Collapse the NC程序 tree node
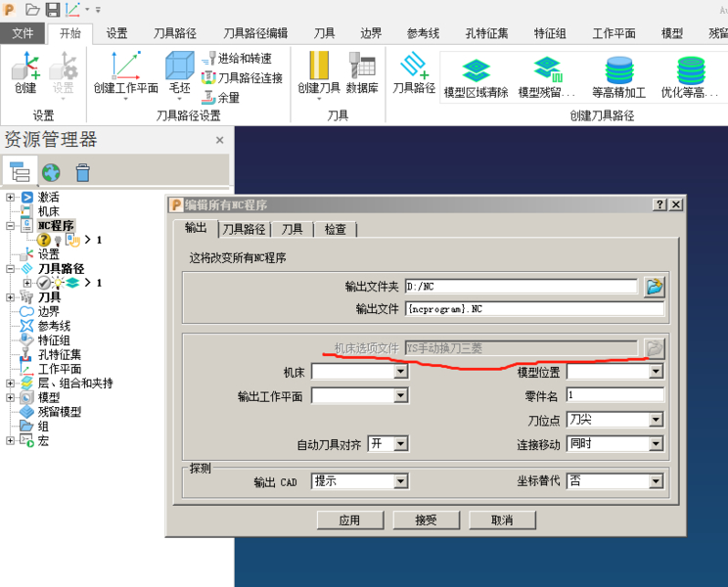Screen dimensions: 728x587 pyautogui.click(x=10, y=226)
